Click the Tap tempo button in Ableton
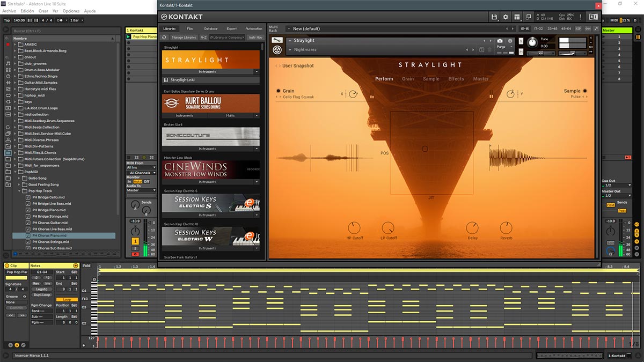The height and width of the screenshot is (362, 644). 7,20
